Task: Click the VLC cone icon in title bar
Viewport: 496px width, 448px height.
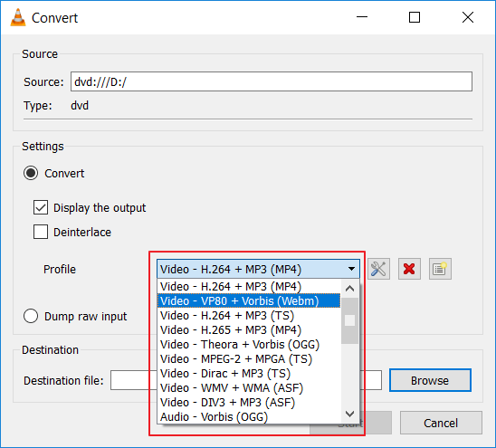Action: click(18, 18)
